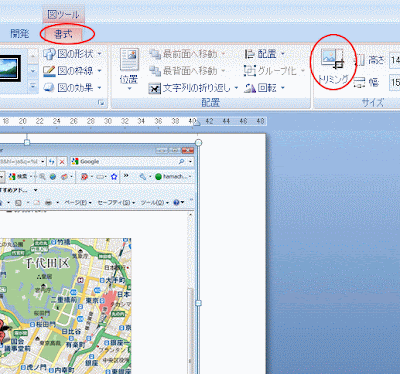Click the right-middle picture resize handle
Viewport: 400px width, 374px height.
pos(198,303)
